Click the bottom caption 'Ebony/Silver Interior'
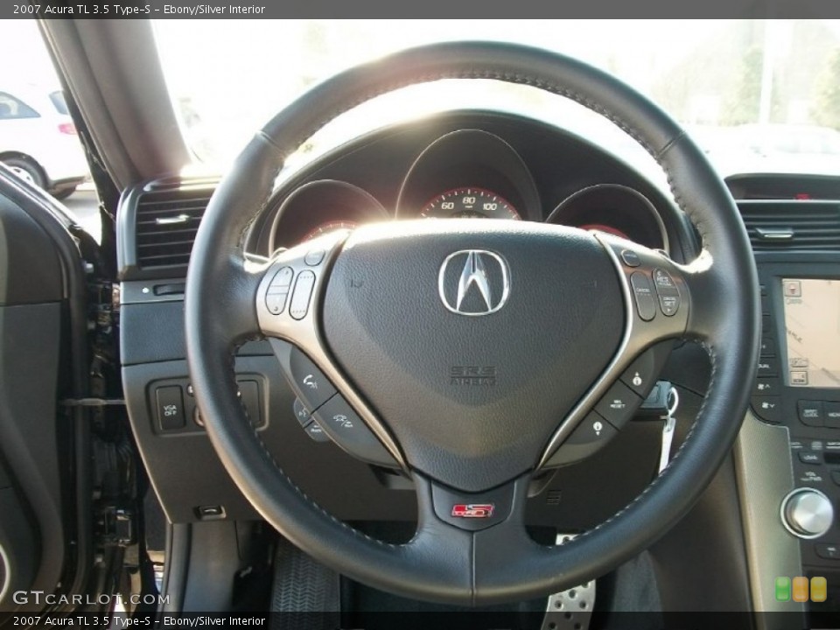840x630 pixels. pyautogui.click(x=214, y=621)
